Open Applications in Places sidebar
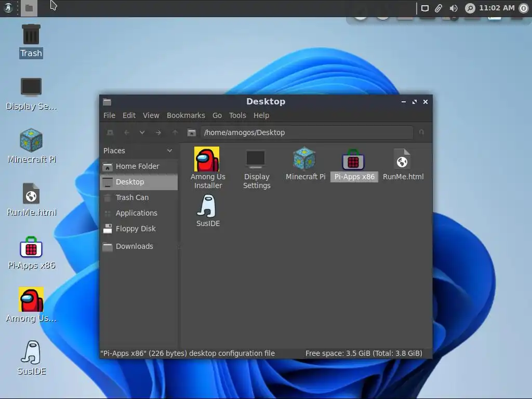 pos(139,213)
